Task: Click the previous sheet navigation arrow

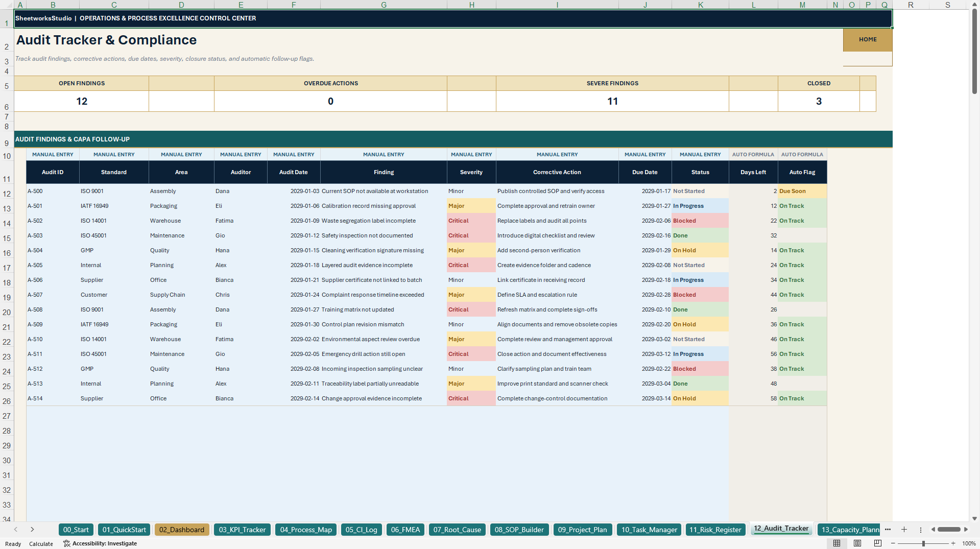Action: [x=16, y=530]
